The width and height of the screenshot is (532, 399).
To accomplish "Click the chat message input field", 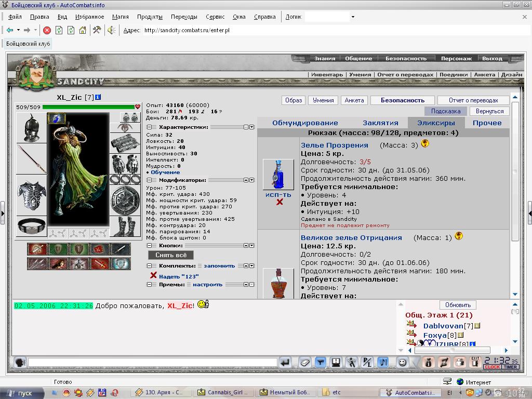I will (152, 362).
